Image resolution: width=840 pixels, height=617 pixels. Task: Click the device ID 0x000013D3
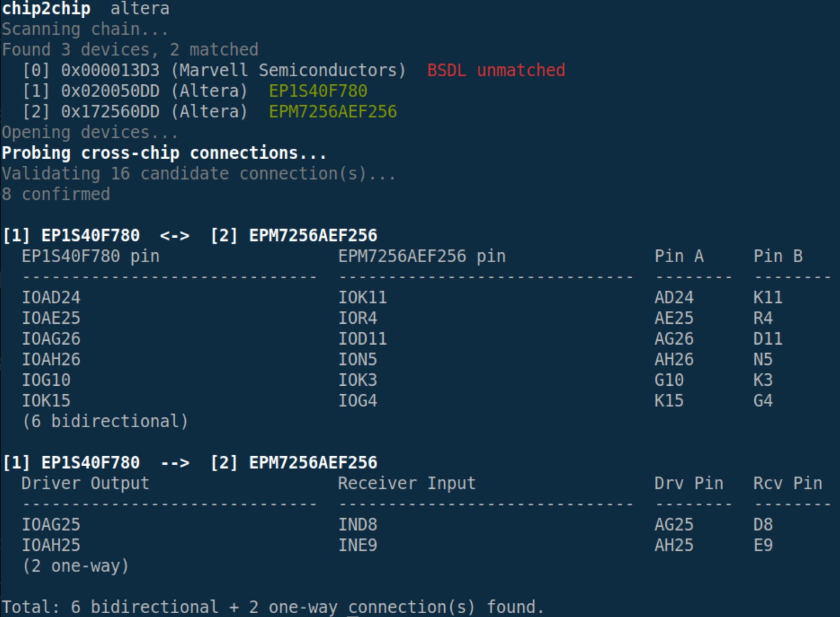click(x=110, y=70)
